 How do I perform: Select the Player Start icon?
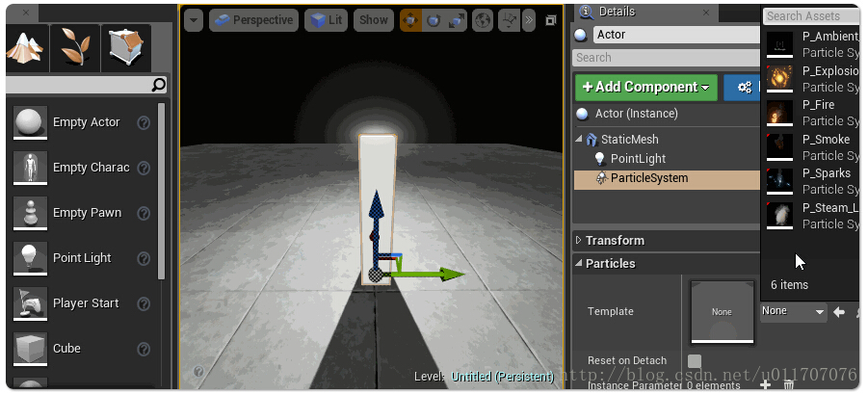30,303
